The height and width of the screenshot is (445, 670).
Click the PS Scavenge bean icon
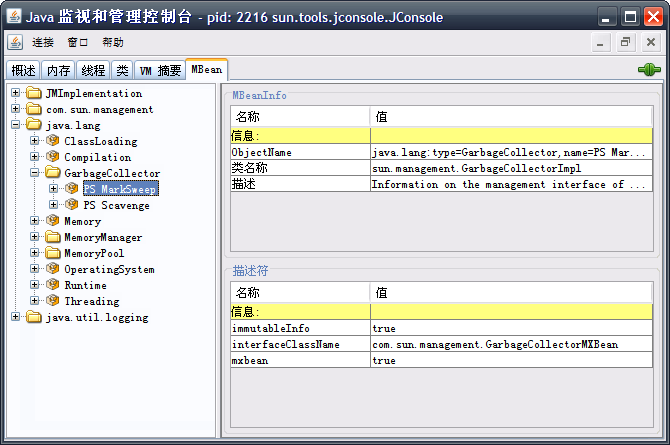click(71, 205)
